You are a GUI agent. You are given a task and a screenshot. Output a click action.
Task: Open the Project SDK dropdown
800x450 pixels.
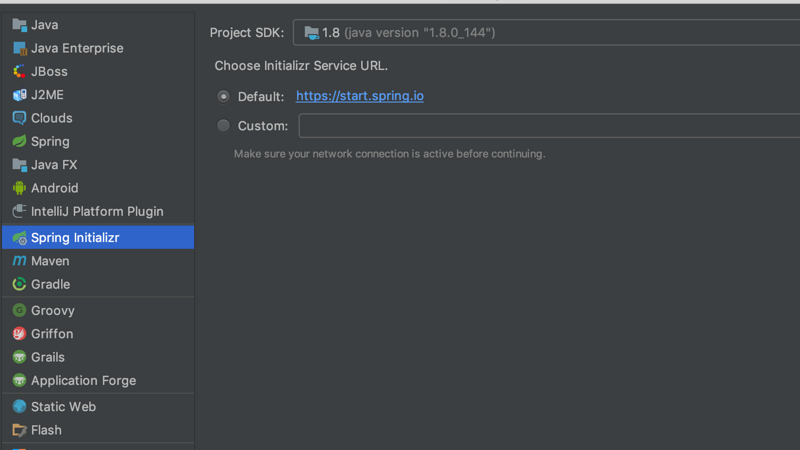coord(546,33)
